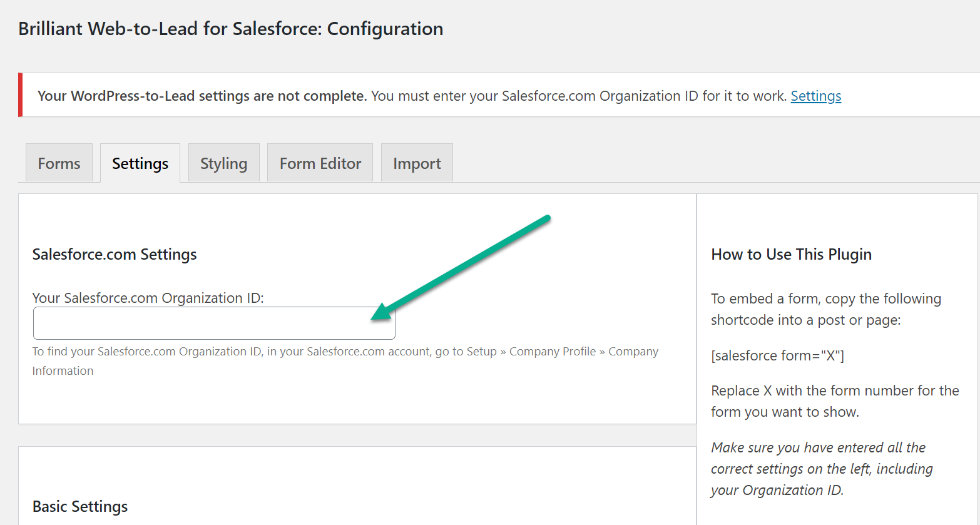
Task: Focus the Salesforce.com Organization ID field
Action: [x=214, y=323]
